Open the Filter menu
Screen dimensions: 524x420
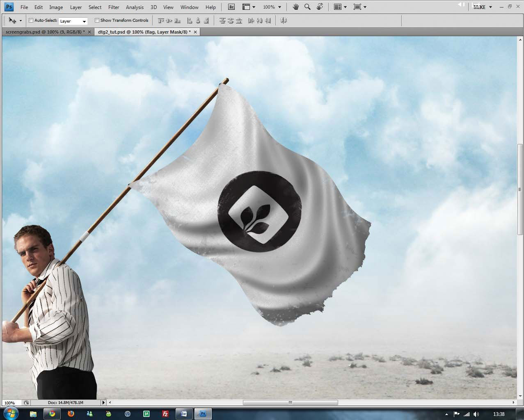pyautogui.click(x=114, y=7)
